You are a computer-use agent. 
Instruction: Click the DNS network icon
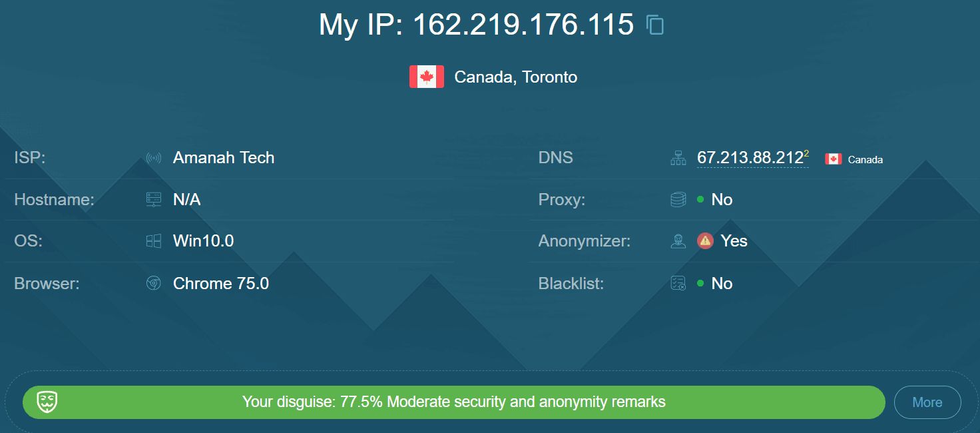point(678,159)
